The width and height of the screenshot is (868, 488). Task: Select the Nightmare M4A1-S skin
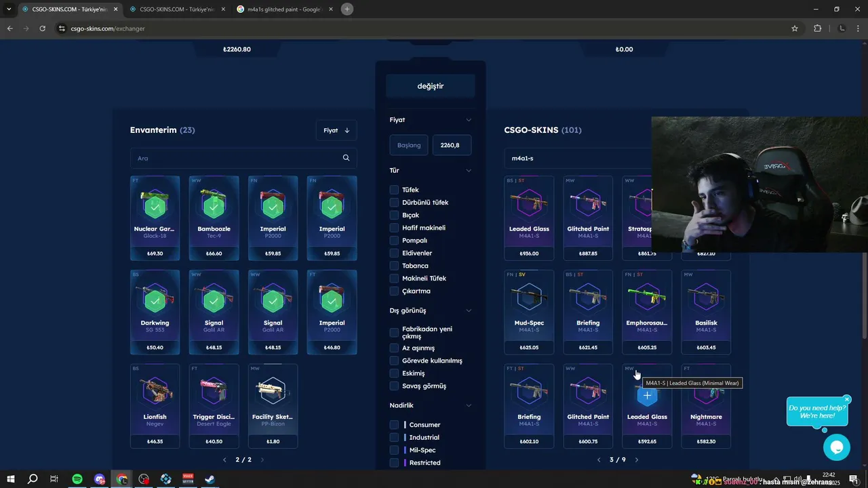point(706,407)
